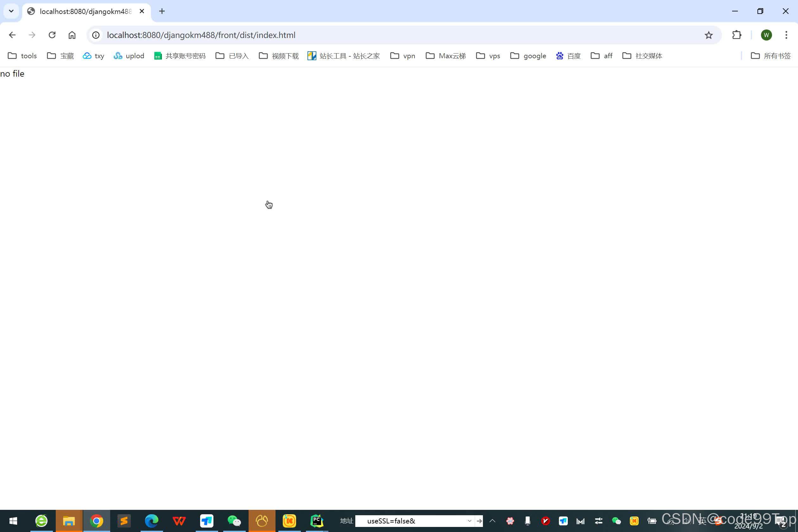This screenshot has width=798, height=532.
Task: Open the Chrome three-dot menu
Action: click(x=787, y=35)
